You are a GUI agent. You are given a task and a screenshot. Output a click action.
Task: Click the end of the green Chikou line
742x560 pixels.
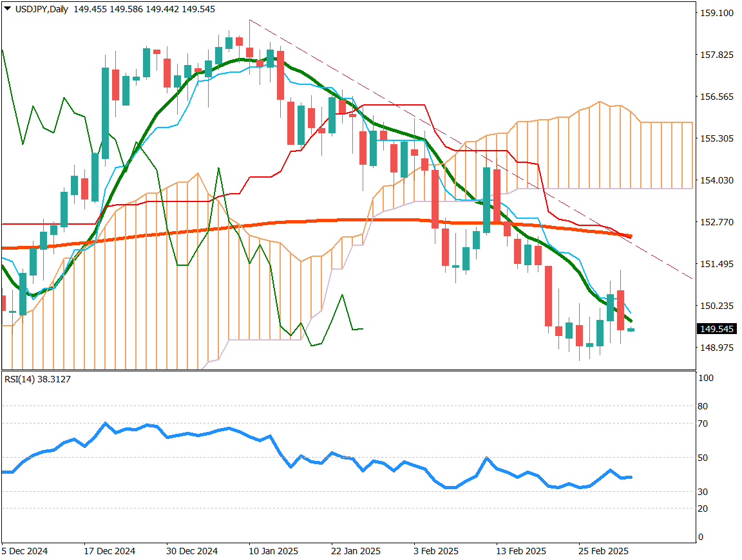click(x=363, y=328)
